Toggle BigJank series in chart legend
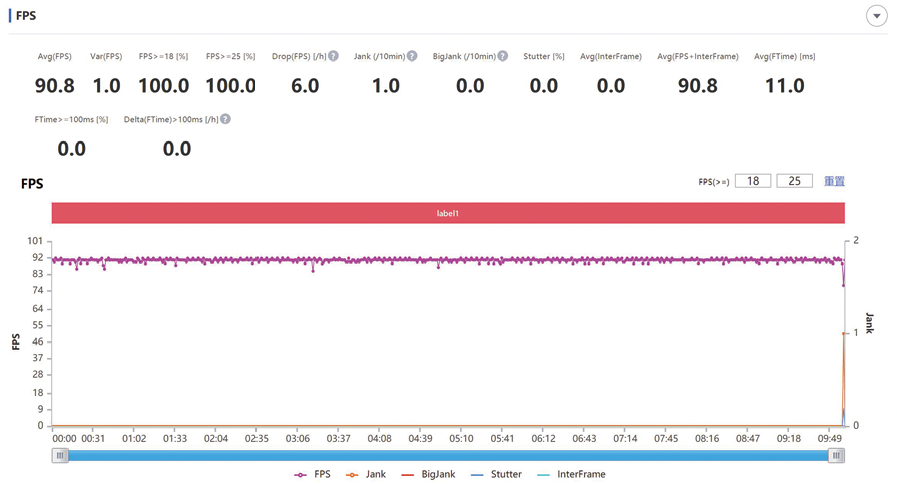The width and height of the screenshot is (897, 484). [x=428, y=474]
